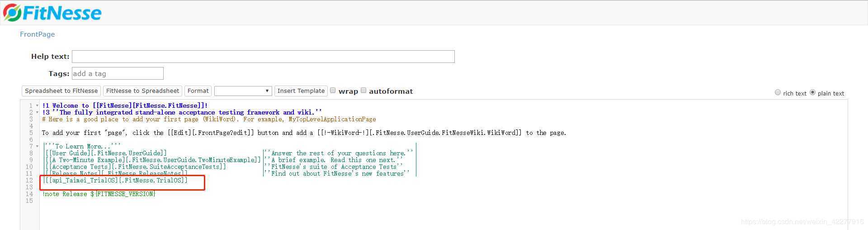
Task: Open the FrontPage breadcrumb link
Action: click(x=37, y=34)
